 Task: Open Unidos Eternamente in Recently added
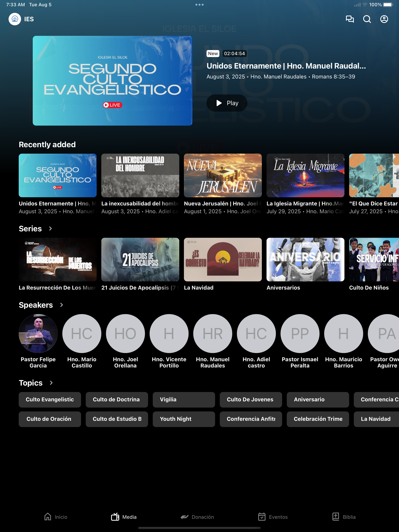click(x=57, y=175)
